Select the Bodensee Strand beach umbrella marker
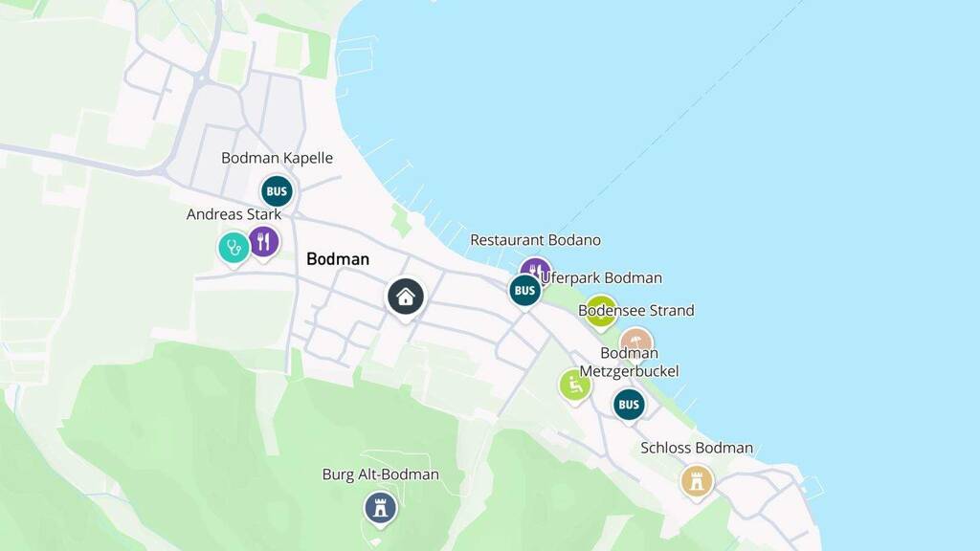This screenshot has height=551, width=980. [x=636, y=343]
